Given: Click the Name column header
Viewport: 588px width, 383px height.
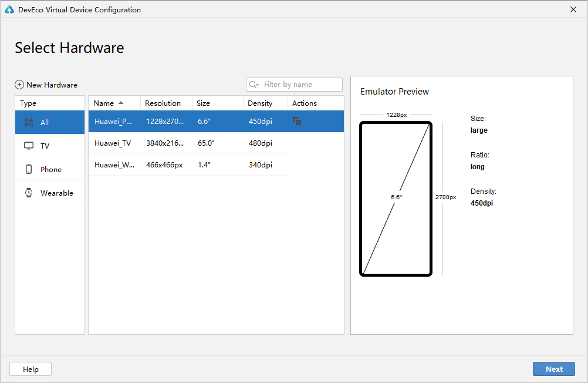Looking at the screenshot, I should 114,103.
